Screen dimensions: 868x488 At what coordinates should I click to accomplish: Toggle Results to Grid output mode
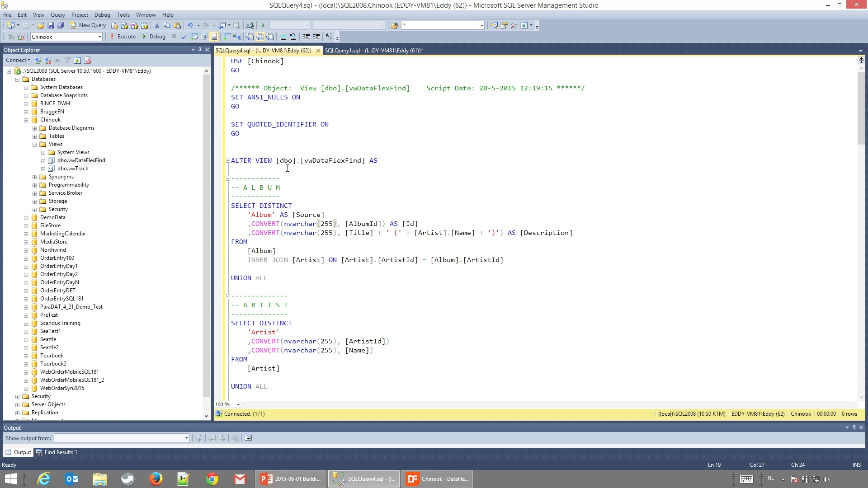260,37
